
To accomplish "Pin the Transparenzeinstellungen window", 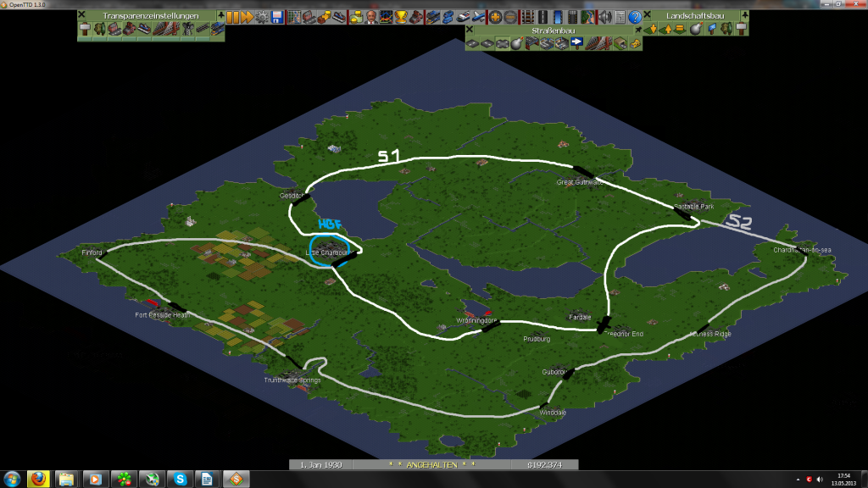I will 221,15.
